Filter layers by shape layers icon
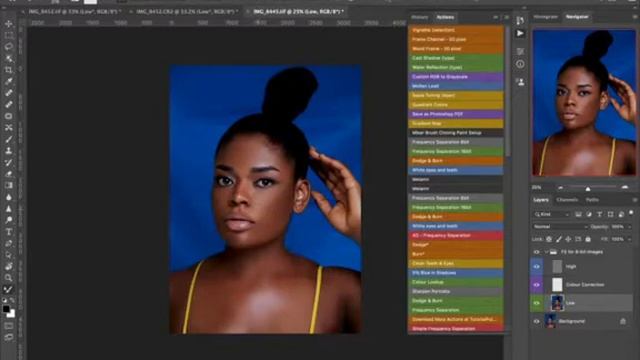Image resolution: width=640 pixels, height=360 pixels. click(x=611, y=214)
